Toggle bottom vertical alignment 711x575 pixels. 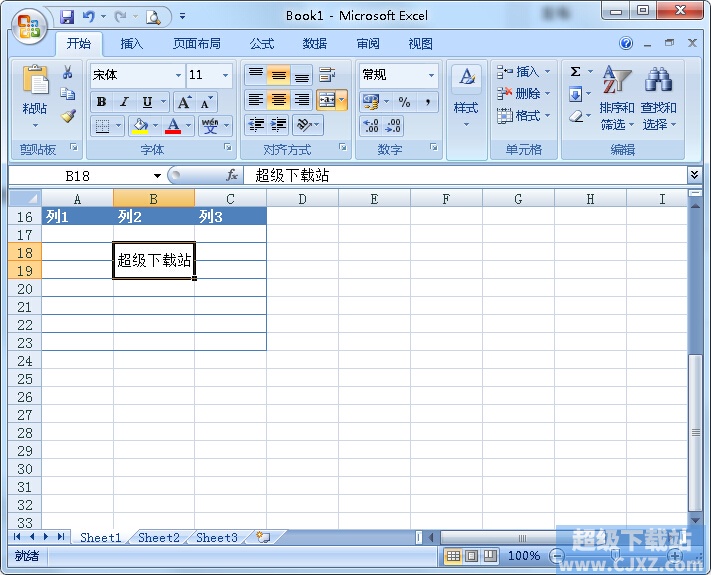click(302, 74)
